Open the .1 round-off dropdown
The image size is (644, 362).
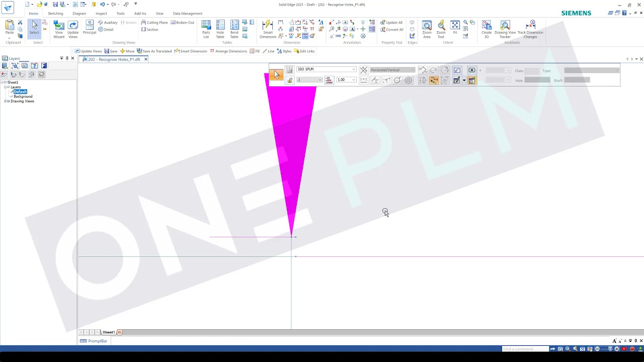(319, 80)
